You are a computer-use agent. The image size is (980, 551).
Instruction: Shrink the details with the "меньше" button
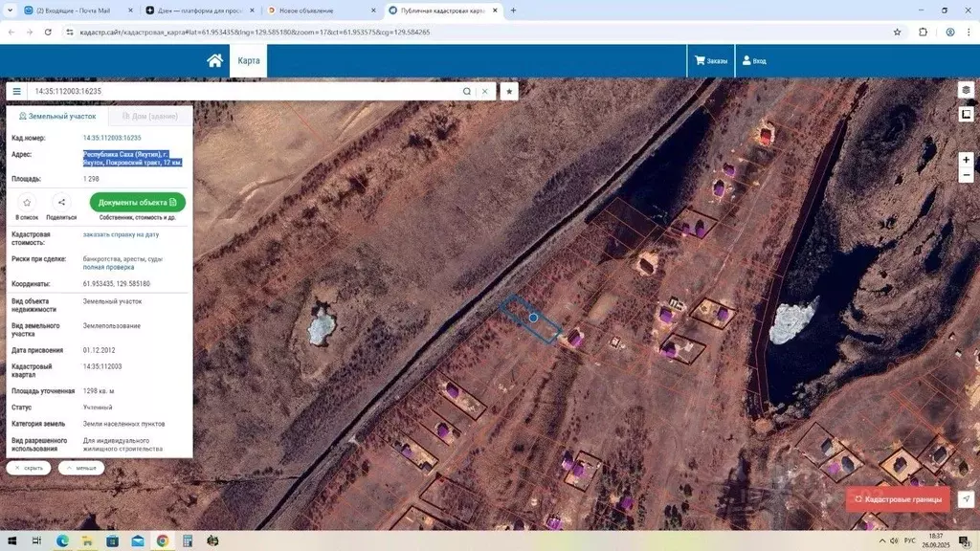(x=81, y=468)
